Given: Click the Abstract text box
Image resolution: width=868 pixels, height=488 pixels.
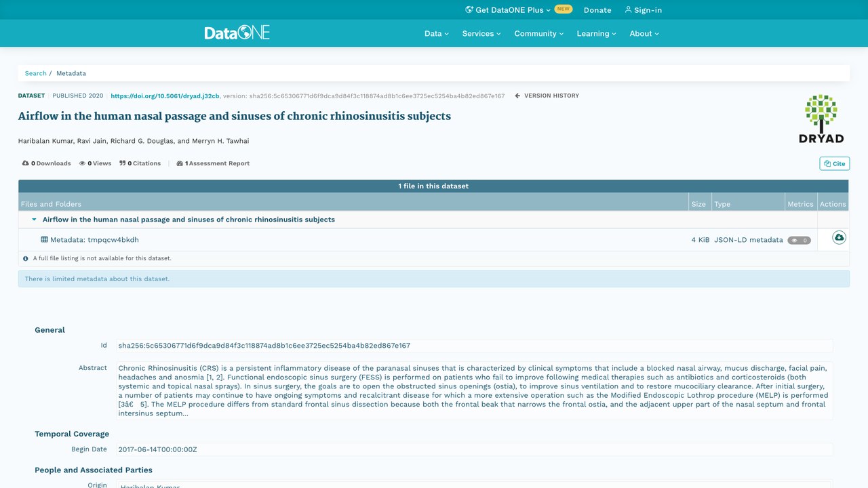Looking at the screenshot, I should click(x=474, y=391).
